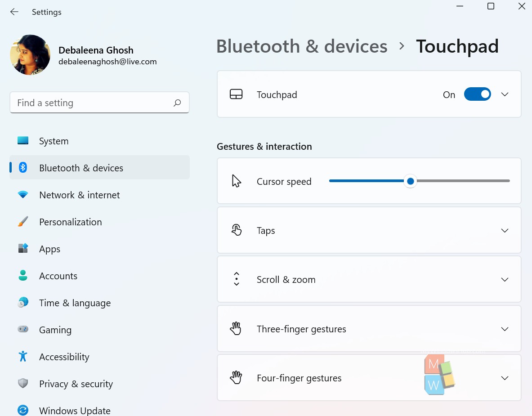
Task: Click the Network wifi icon
Action: tap(23, 194)
